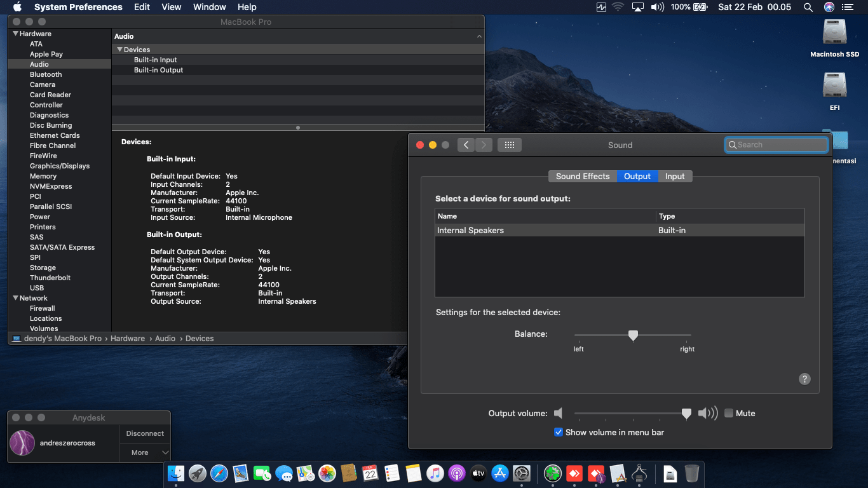Open the Mail app in dock

click(241, 473)
